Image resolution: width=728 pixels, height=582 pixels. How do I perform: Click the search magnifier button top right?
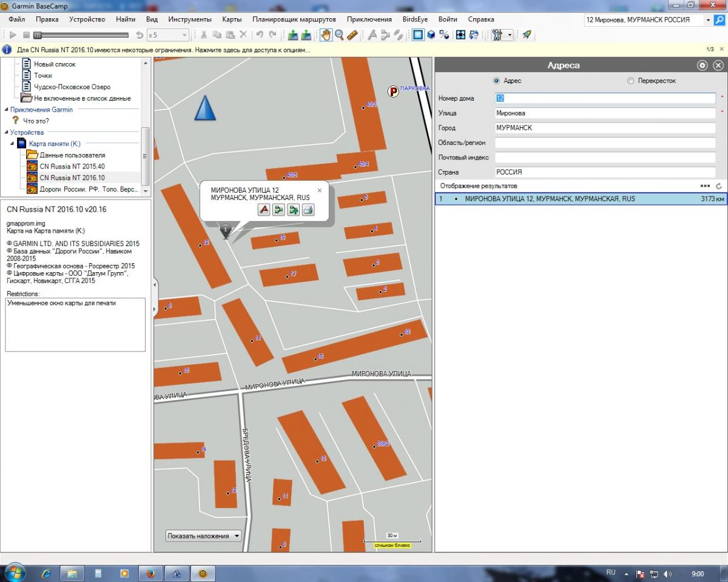[720, 20]
